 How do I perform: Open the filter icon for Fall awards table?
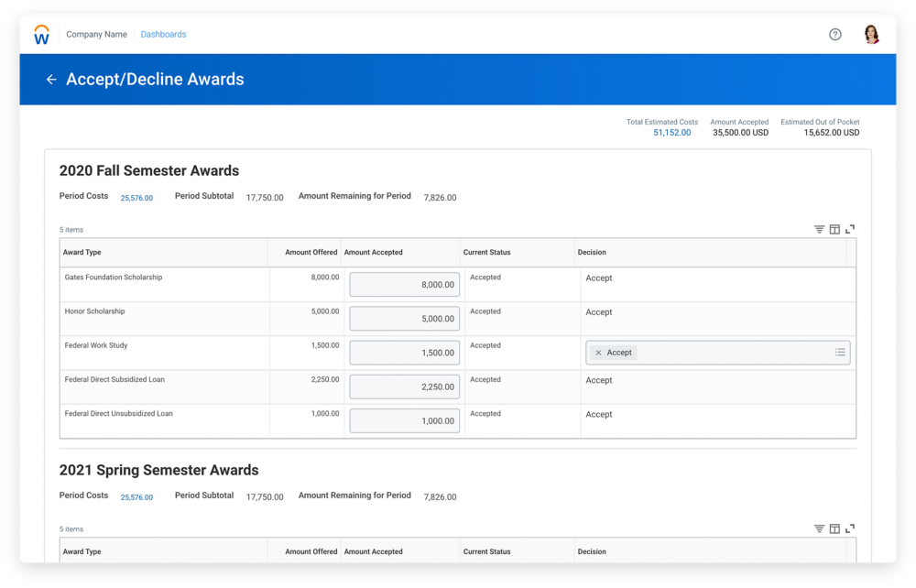819,230
